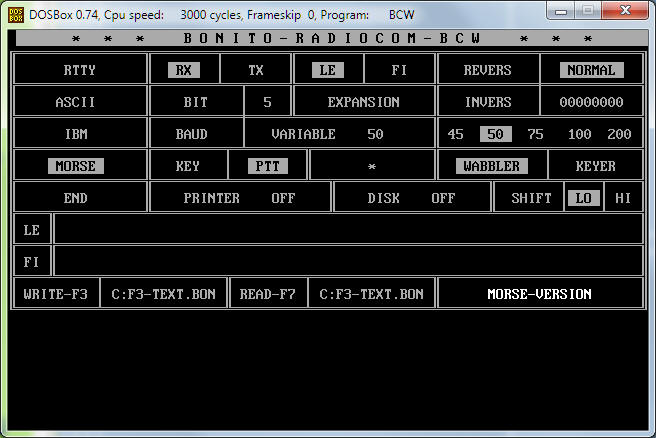Select FI in the top row
This screenshot has width=656, height=438.
(x=399, y=70)
